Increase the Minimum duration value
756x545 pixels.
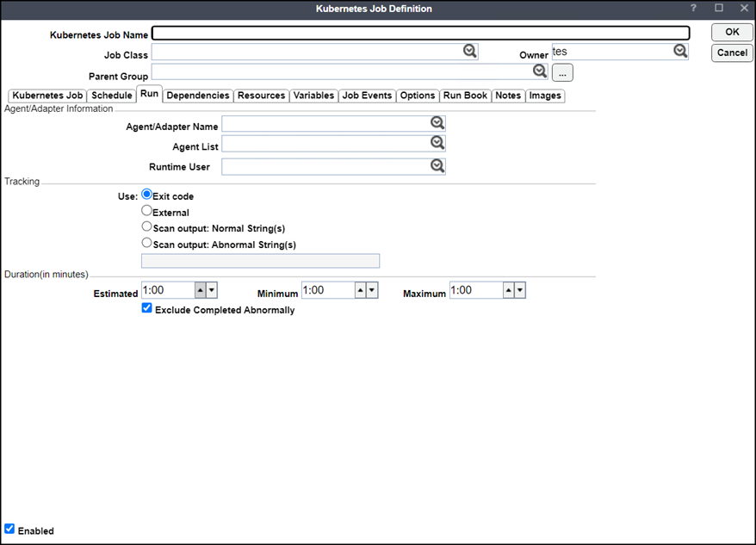361,290
